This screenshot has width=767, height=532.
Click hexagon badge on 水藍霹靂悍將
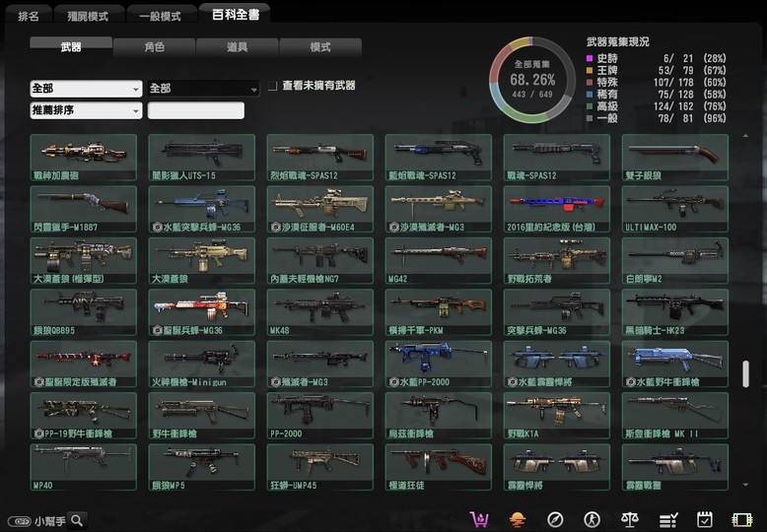pos(512,382)
